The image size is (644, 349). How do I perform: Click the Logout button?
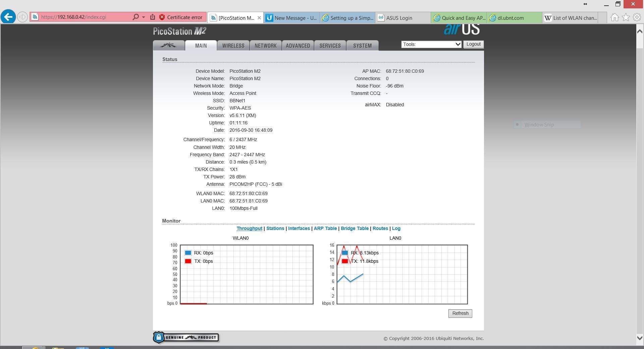(473, 44)
